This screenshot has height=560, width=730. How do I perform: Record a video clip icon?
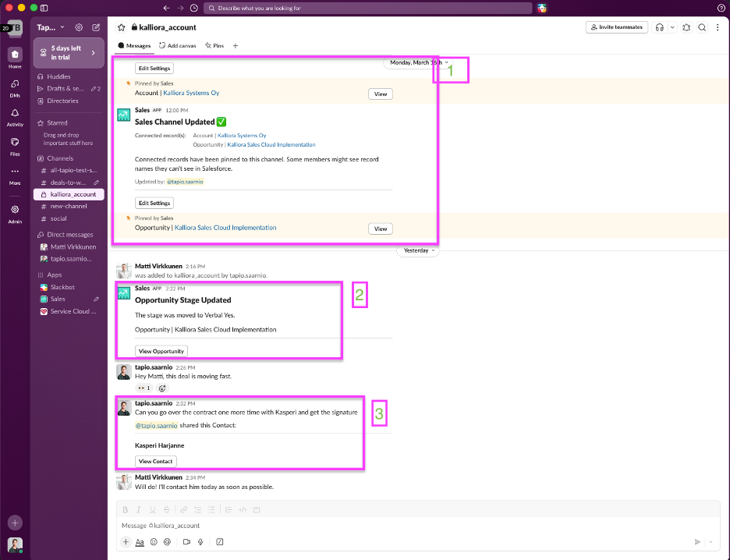(x=186, y=542)
